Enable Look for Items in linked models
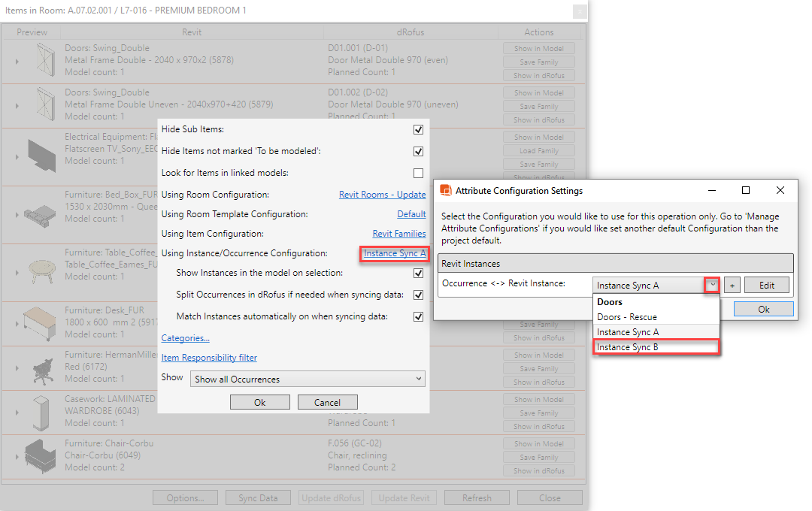The image size is (812, 511). coord(418,173)
